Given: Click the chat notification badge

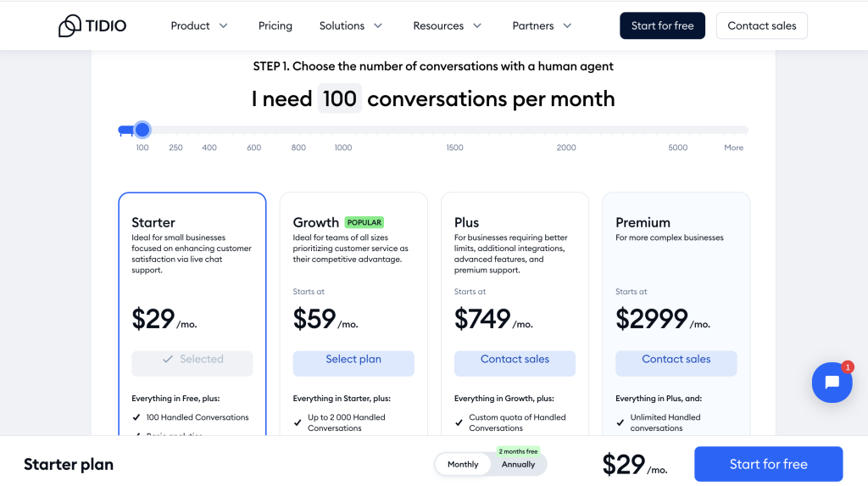Looking at the screenshot, I should (x=847, y=367).
